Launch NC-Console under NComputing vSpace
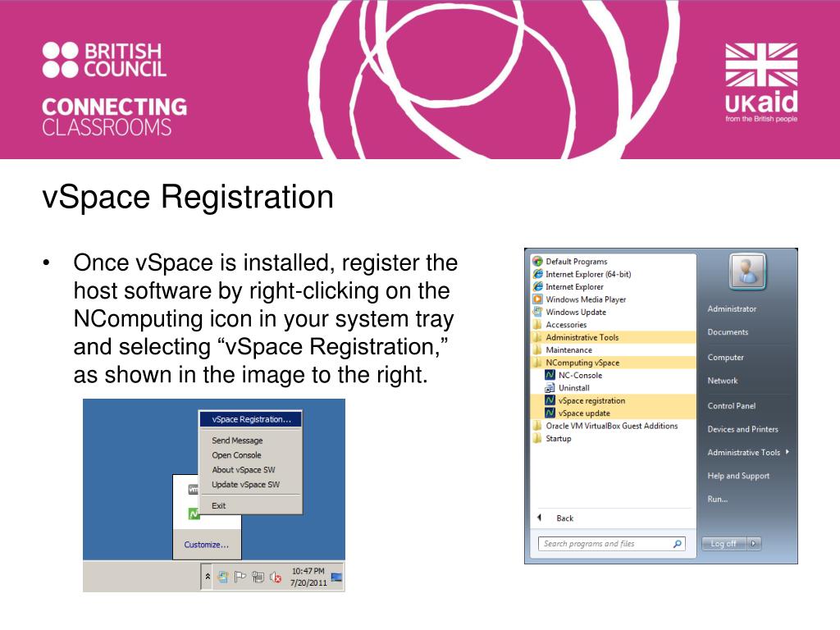840x630 pixels. click(x=580, y=375)
